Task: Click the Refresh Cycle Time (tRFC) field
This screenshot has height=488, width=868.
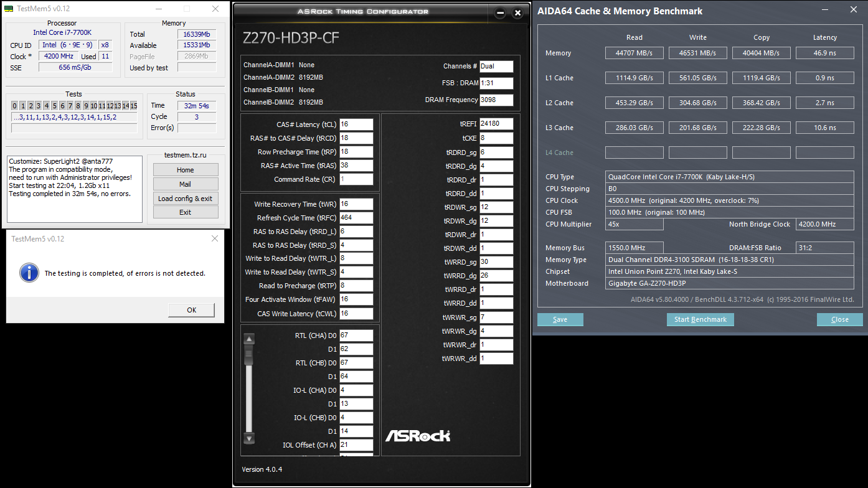Action: 356,218
